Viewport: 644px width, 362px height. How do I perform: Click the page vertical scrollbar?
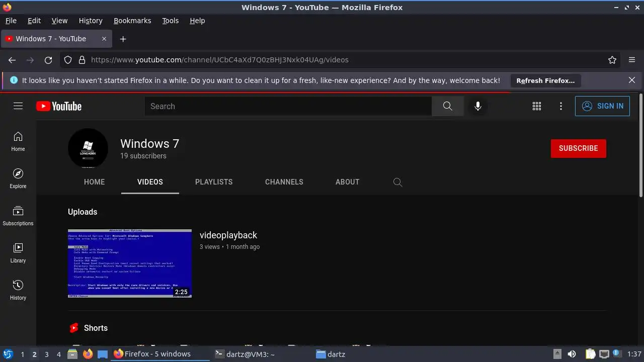point(641,146)
